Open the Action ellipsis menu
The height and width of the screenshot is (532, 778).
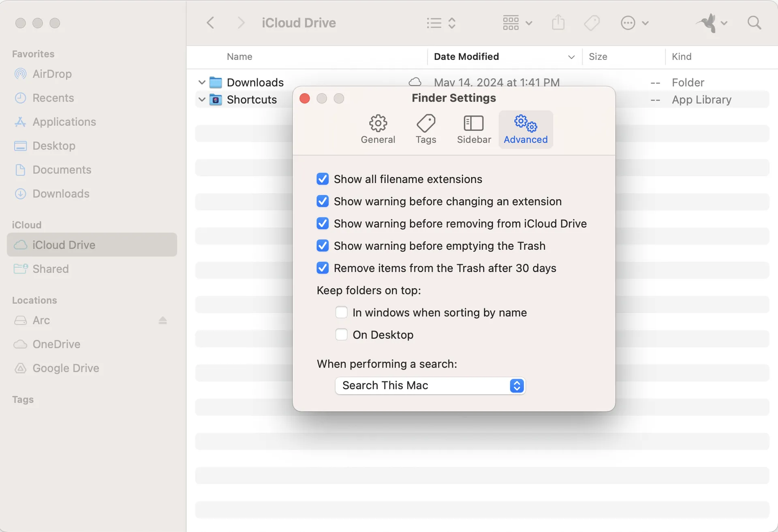[x=635, y=23]
